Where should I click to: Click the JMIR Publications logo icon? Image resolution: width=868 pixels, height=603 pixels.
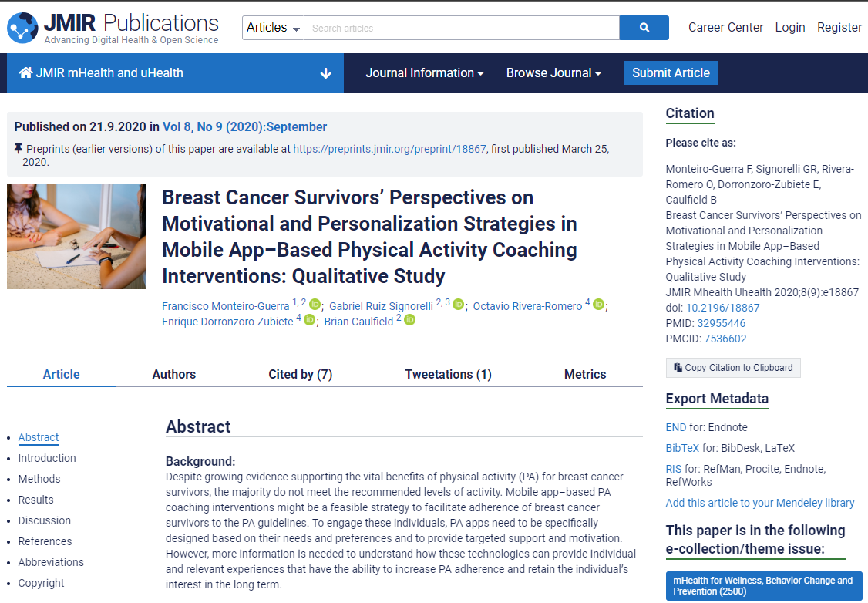point(22,28)
